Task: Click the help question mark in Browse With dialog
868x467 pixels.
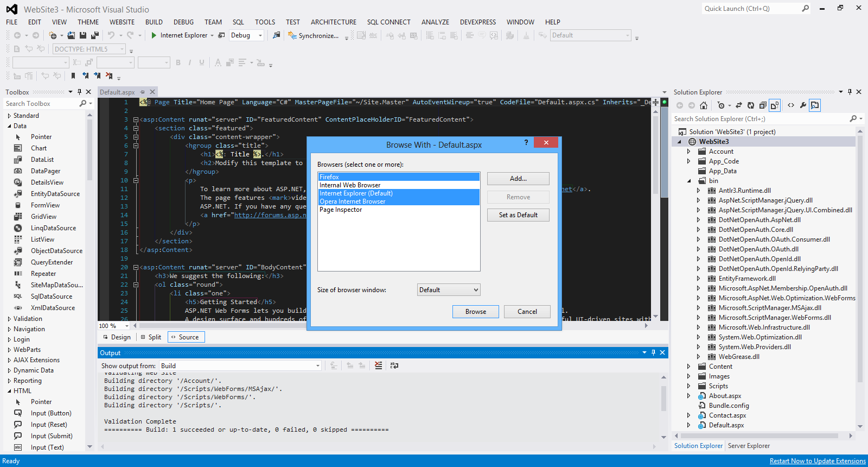Action: pos(526,142)
